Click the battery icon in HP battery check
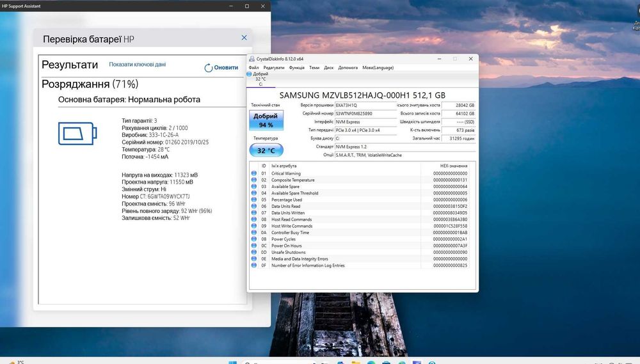 coord(77,134)
